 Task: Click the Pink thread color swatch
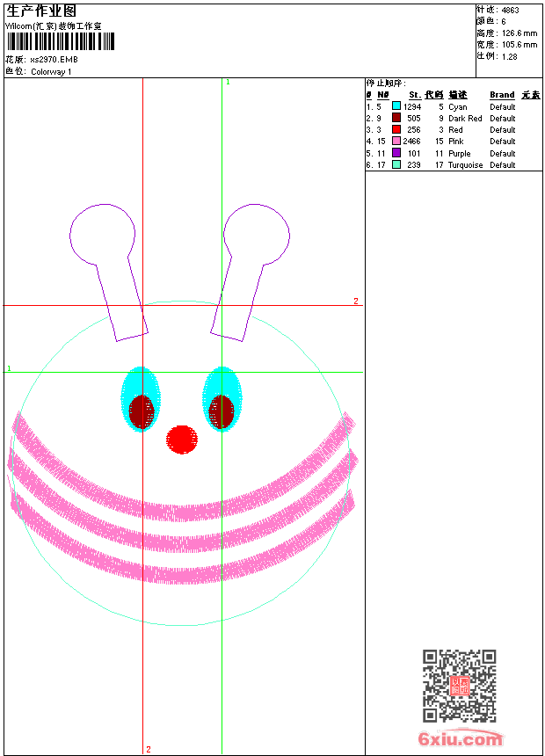pos(396,141)
